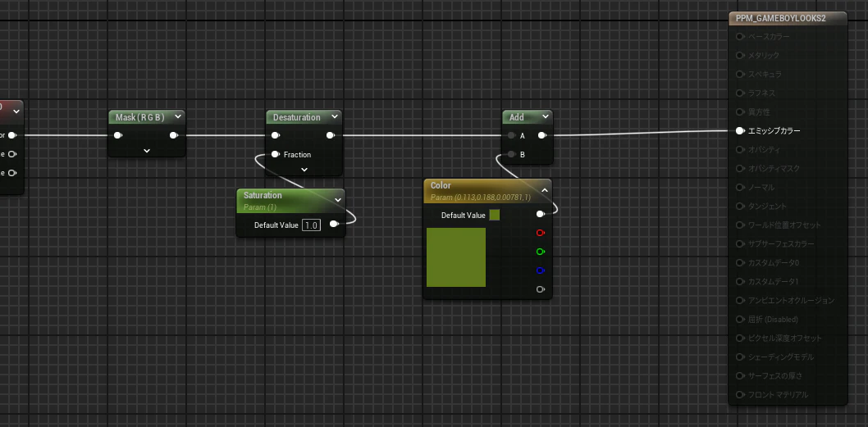Click the Desaturation node top input pin
The width and height of the screenshot is (868, 427).
tap(275, 135)
